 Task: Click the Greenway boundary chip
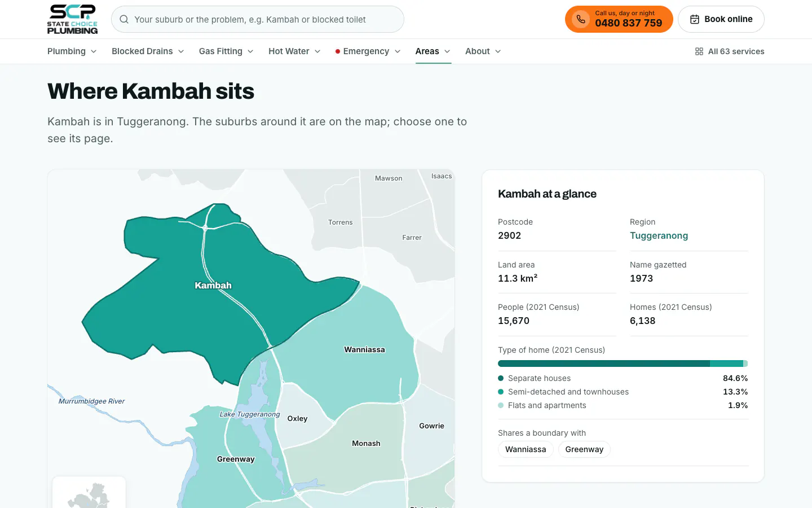[x=584, y=449]
